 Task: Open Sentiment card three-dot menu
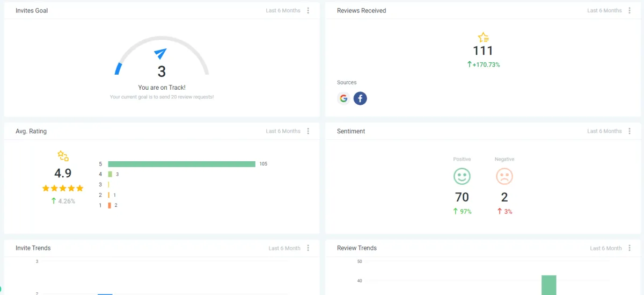tap(630, 131)
